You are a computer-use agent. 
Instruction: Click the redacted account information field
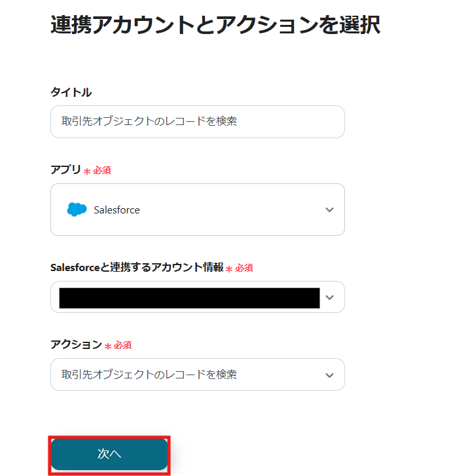[189, 297]
